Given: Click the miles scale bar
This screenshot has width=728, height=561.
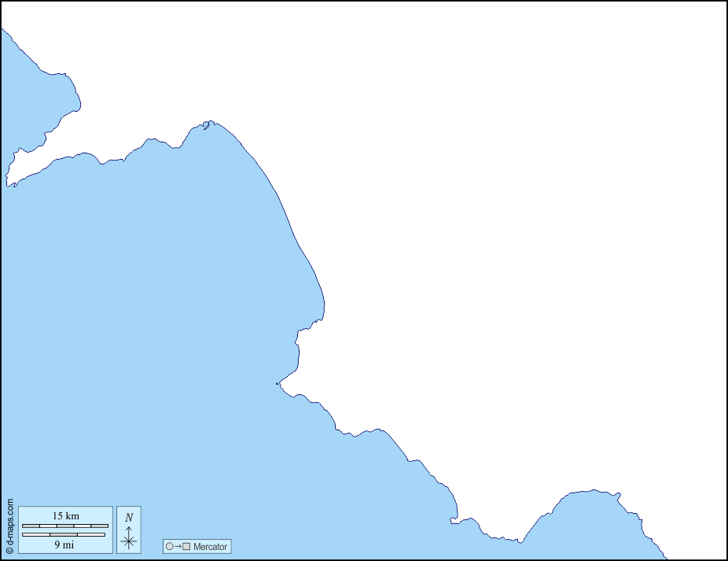Looking at the screenshot, I should point(65,535).
